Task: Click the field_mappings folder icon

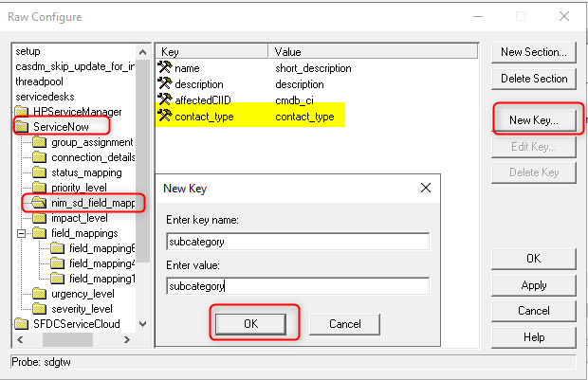Action: point(39,233)
